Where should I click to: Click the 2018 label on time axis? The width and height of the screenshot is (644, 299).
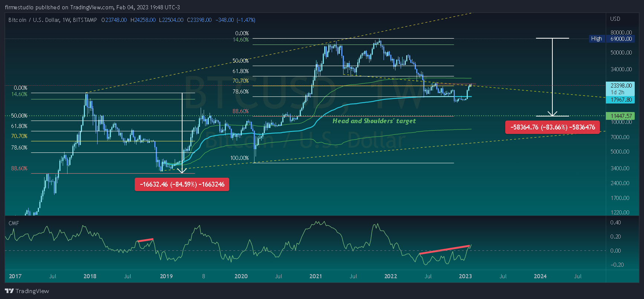[90, 276]
